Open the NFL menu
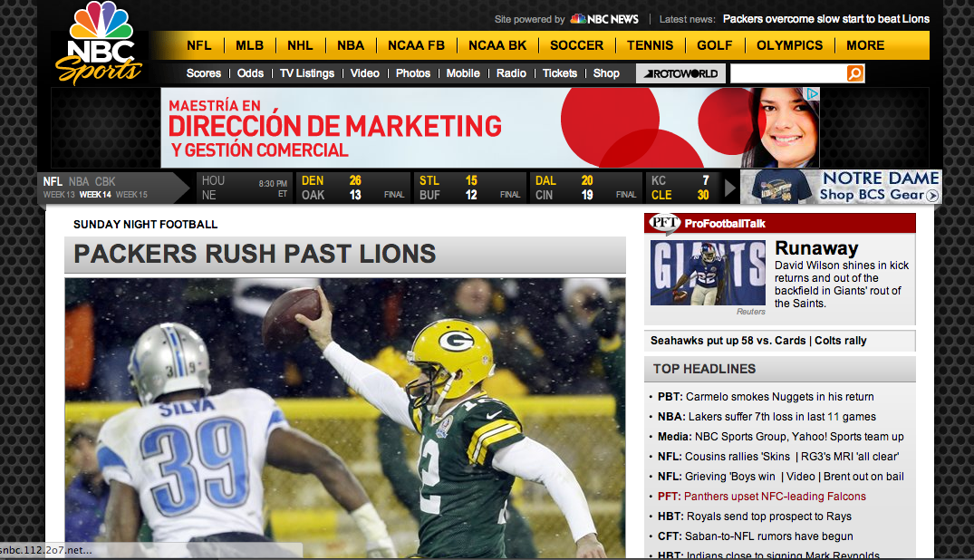 (x=198, y=45)
